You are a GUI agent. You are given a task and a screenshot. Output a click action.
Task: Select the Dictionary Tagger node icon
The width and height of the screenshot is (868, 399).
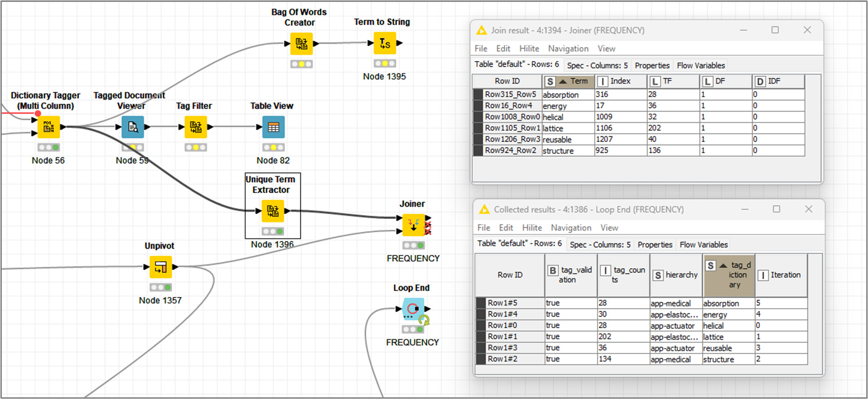coord(48,127)
